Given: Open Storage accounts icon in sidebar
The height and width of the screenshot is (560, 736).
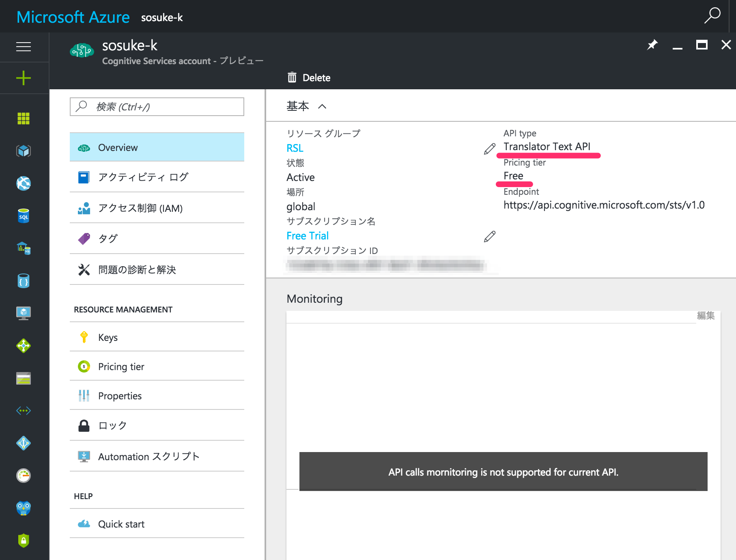Looking at the screenshot, I should [24, 378].
